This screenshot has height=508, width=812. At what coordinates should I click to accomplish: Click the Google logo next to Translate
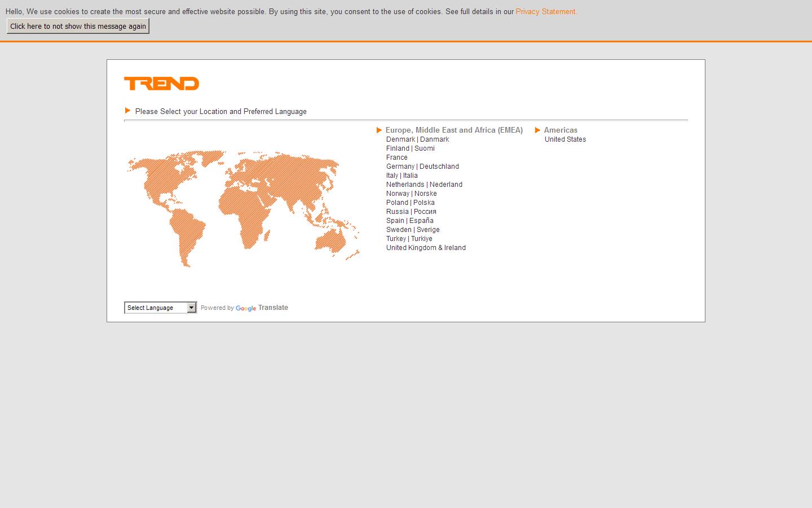(246, 308)
